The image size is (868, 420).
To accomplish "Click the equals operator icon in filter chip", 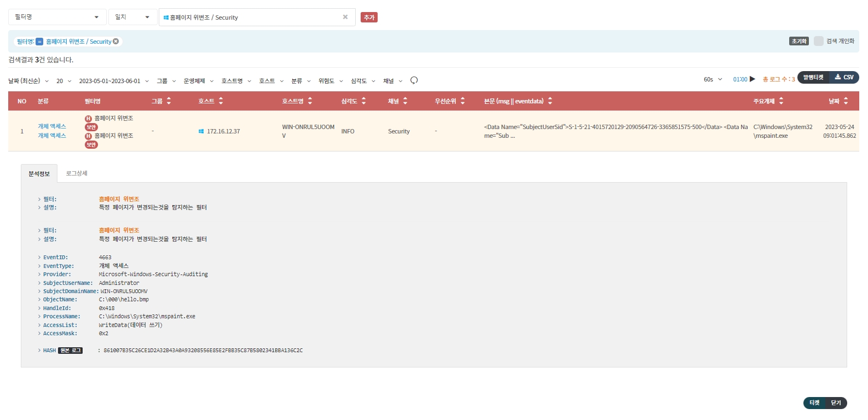I will coord(39,42).
